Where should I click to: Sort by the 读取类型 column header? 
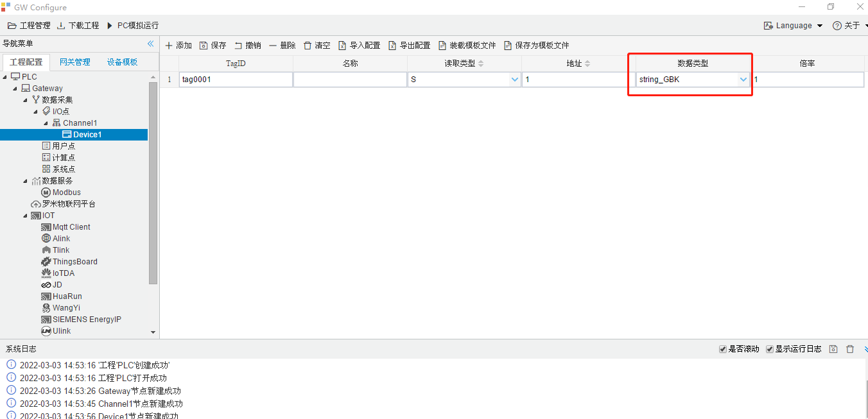pyautogui.click(x=464, y=64)
